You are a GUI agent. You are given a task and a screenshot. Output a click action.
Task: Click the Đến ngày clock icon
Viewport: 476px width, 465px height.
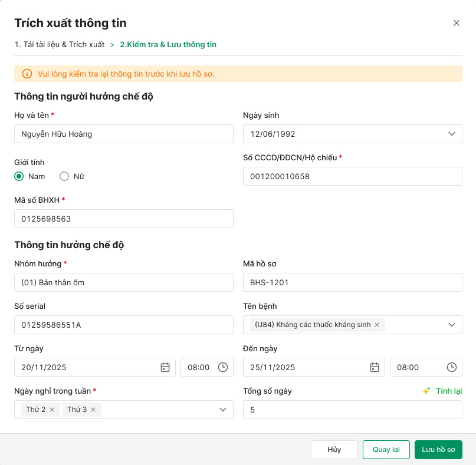pos(452,367)
